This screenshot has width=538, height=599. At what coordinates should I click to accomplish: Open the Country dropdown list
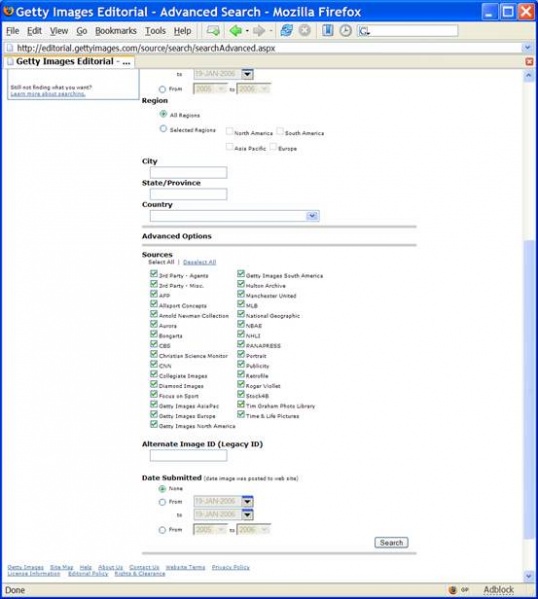point(312,216)
